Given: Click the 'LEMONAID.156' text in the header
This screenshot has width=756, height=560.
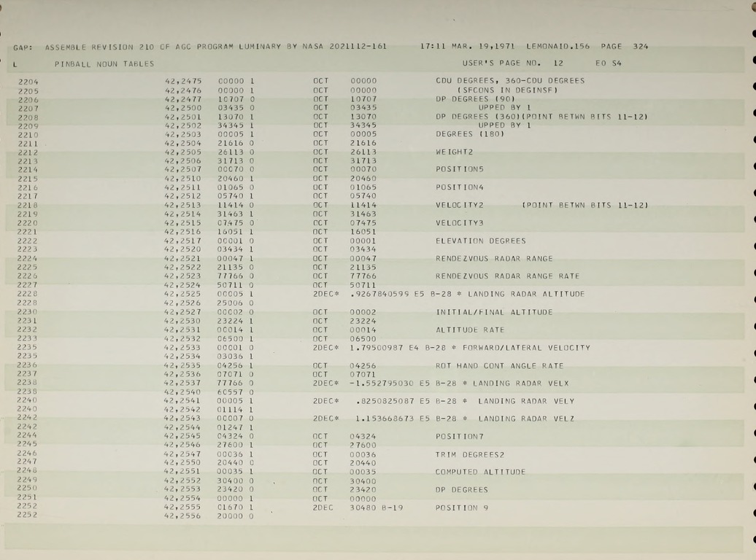Looking at the screenshot, I should (558, 46).
